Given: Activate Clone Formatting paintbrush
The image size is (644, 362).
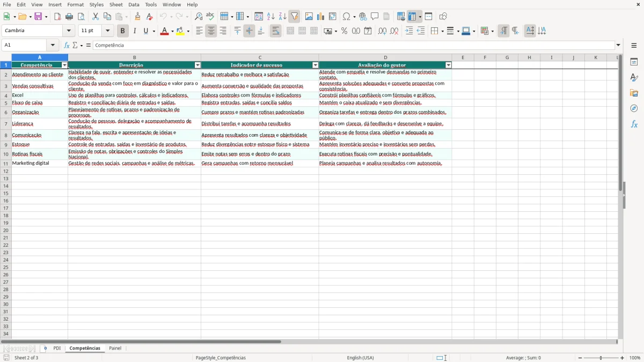Looking at the screenshot, I should pyautogui.click(x=137, y=17).
